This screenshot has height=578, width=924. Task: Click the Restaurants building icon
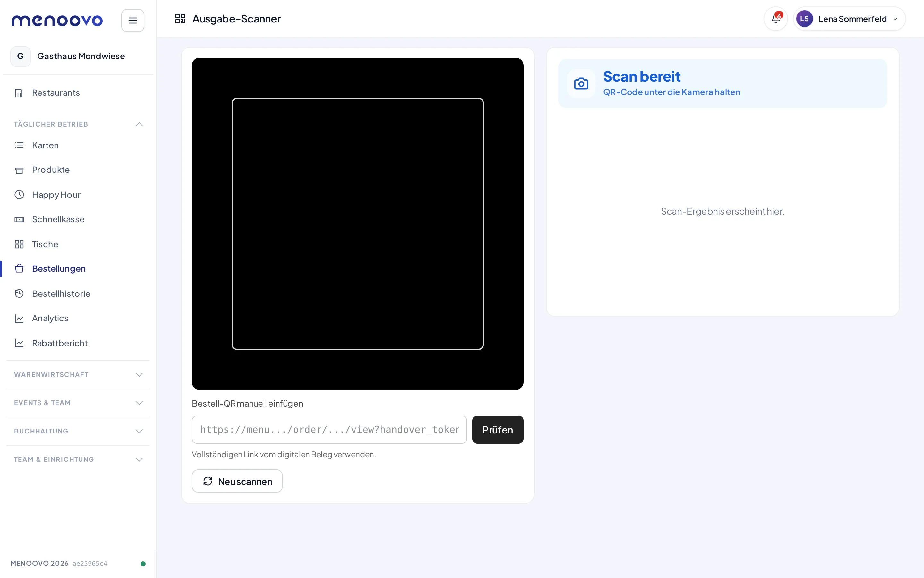coord(19,93)
